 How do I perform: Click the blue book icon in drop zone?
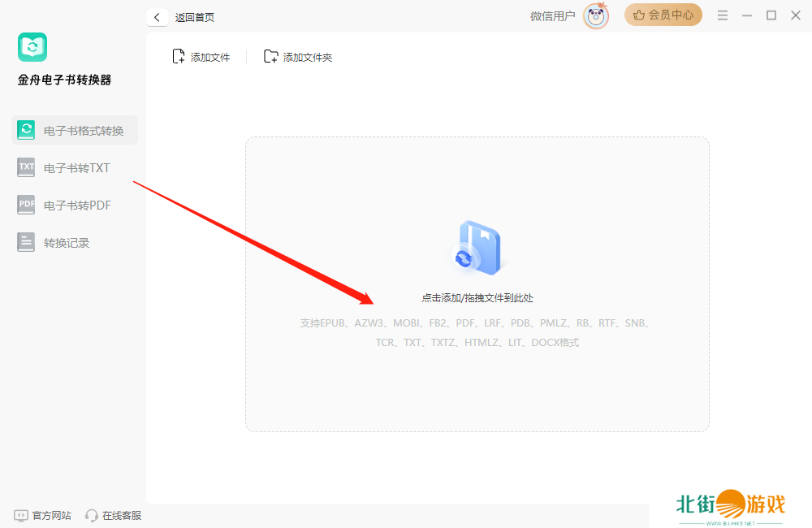pos(477,247)
